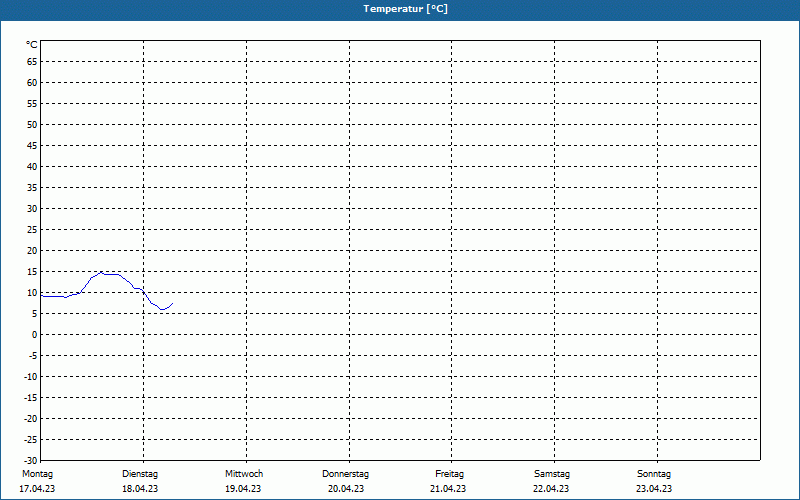Click the 'Temperatur [°C]' chart title
The image size is (800, 500).
[x=406, y=9]
